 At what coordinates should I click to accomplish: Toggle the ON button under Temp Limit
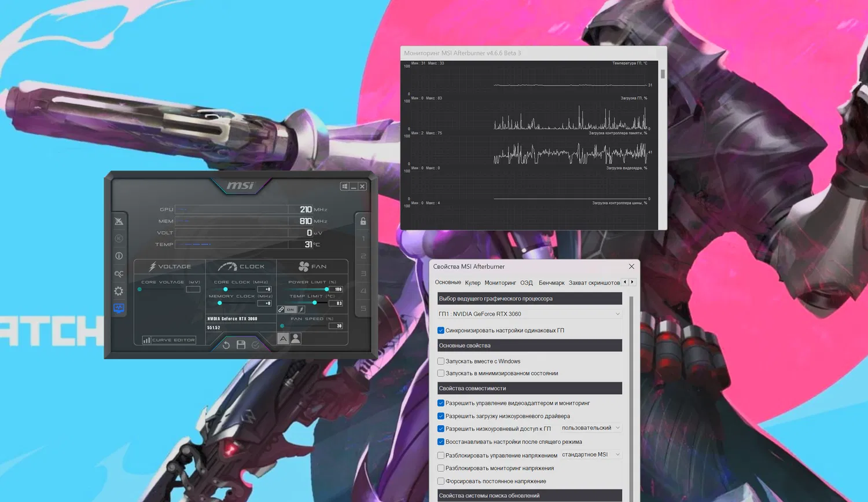pyautogui.click(x=290, y=309)
